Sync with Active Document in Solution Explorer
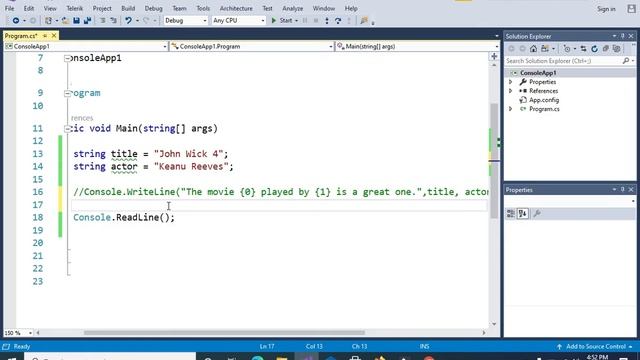Image resolution: width=640 pixels, height=360 pixels. point(584,49)
